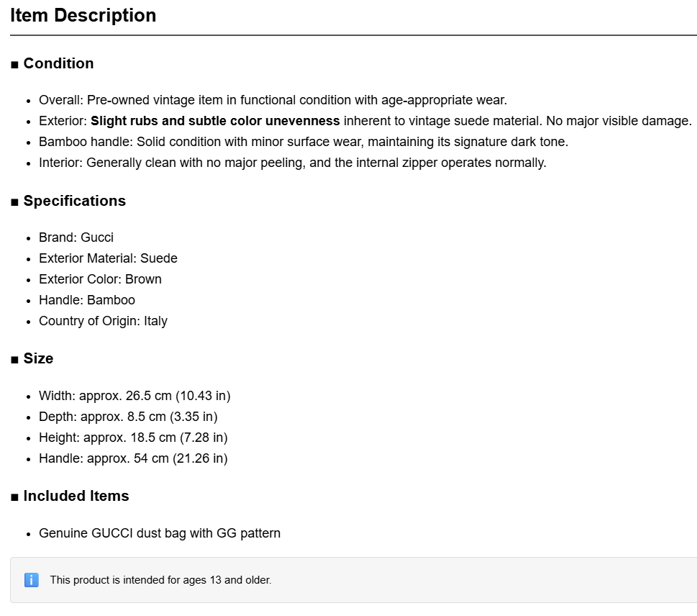This screenshot has height=616, width=697.
Task: Click the Width approx. 26.5 cm line
Action: [135, 396]
